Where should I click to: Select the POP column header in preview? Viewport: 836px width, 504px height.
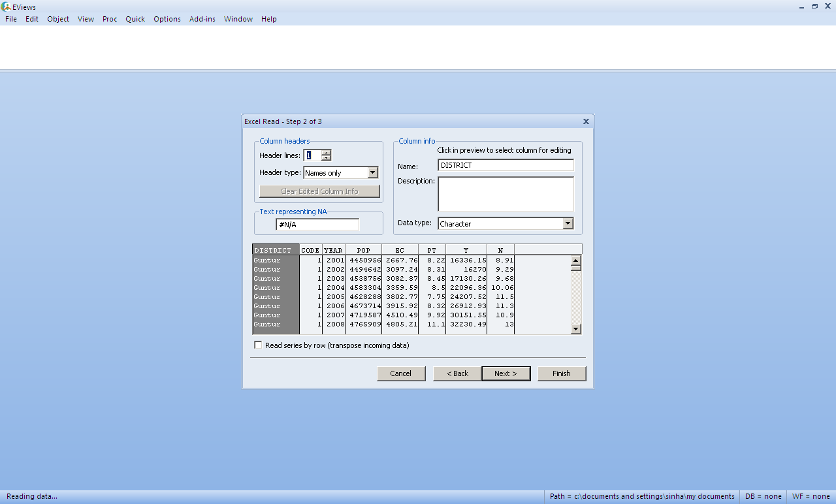363,250
